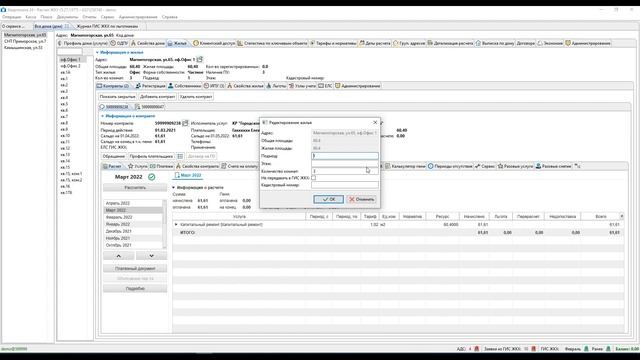Collapse the 'Информация о расчете' section
The width and height of the screenshot is (640, 360).
(x=173, y=188)
